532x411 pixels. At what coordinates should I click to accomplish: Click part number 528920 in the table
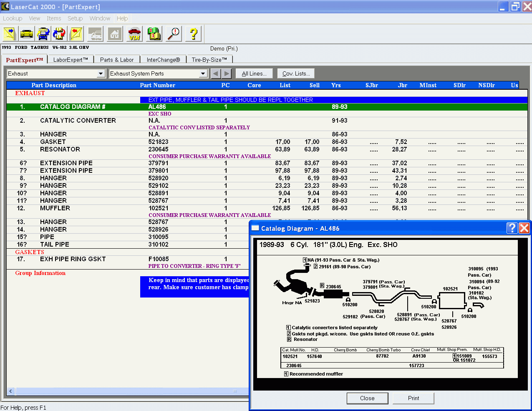point(159,178)
